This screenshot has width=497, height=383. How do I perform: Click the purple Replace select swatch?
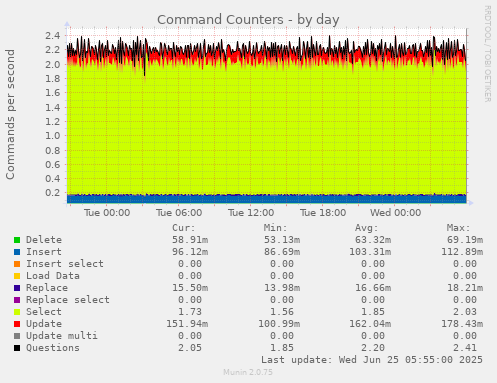pos(17,300)
